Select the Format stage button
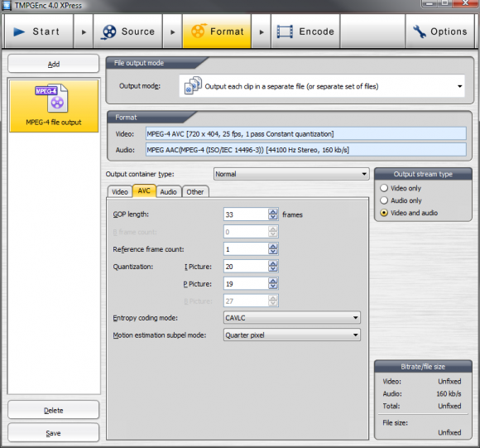480x448 pixels. pyautogui.click(x=217, y=31)
